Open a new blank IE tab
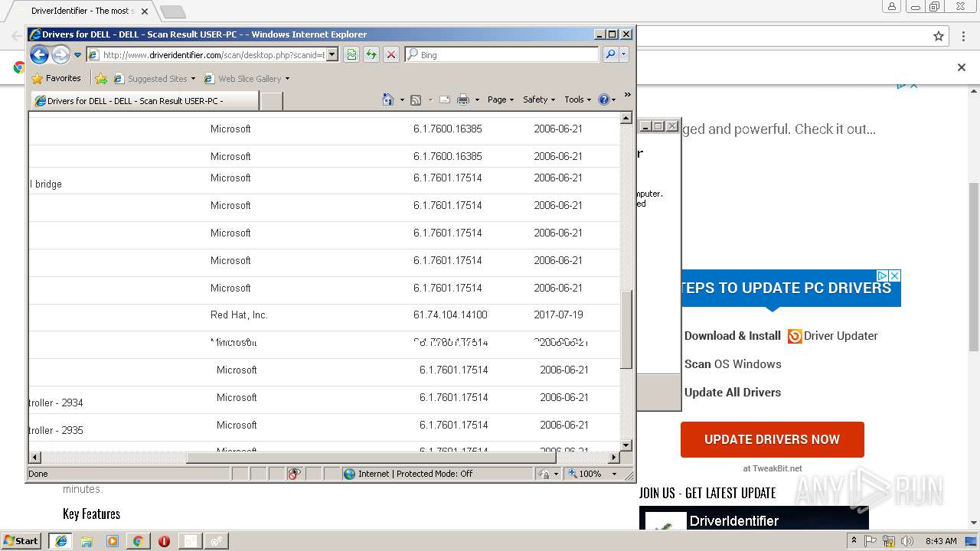 click(x=272, y=101)
